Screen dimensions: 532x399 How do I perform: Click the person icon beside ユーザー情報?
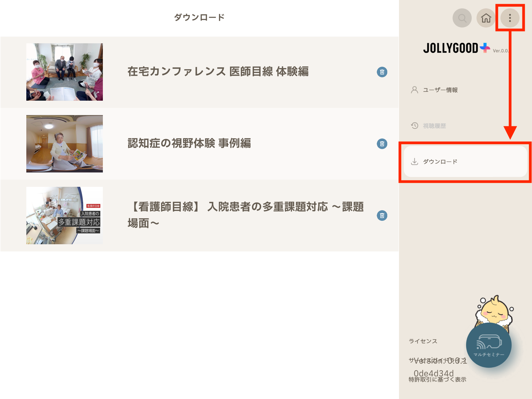click(414, 90)
